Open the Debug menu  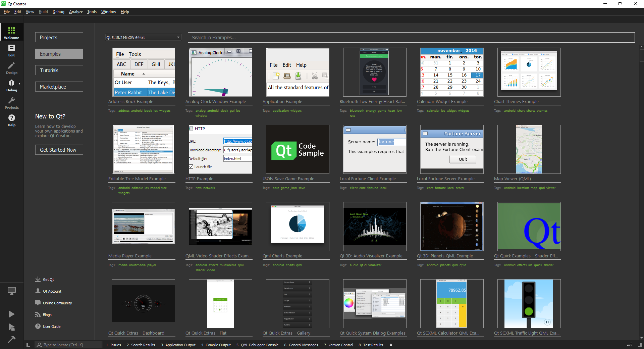tap(58, 12)
